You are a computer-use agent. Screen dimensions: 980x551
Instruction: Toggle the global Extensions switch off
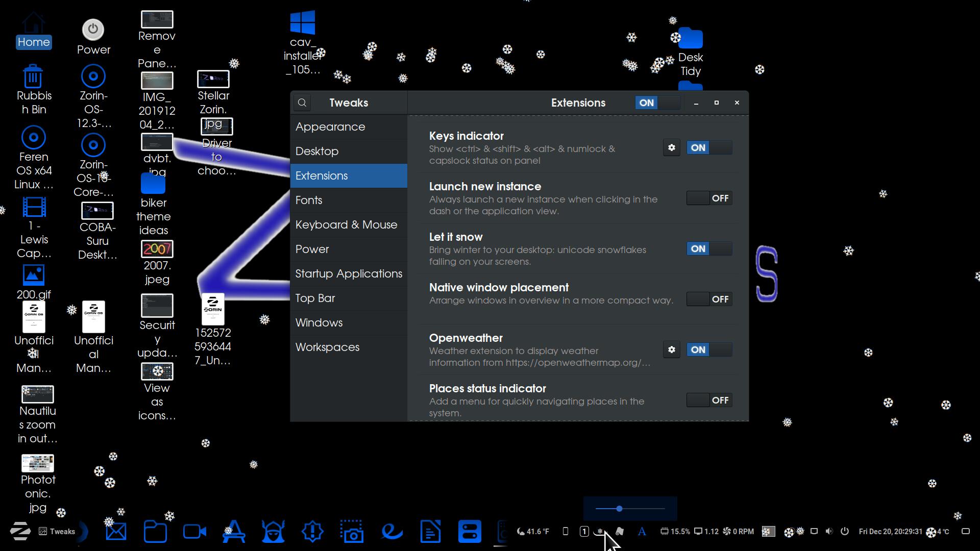click(x=657, y=103)
